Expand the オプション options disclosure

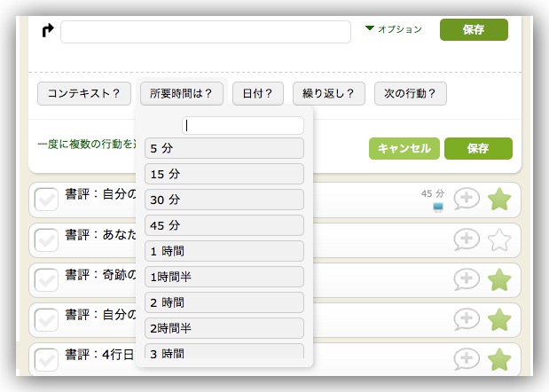[393, 29]
